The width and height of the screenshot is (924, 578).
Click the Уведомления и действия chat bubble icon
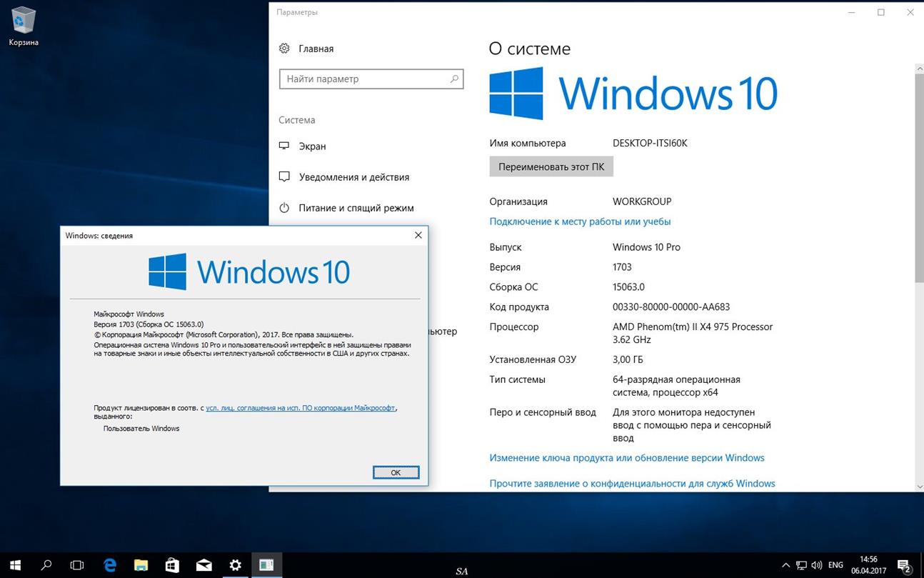[x=285, y=176]
